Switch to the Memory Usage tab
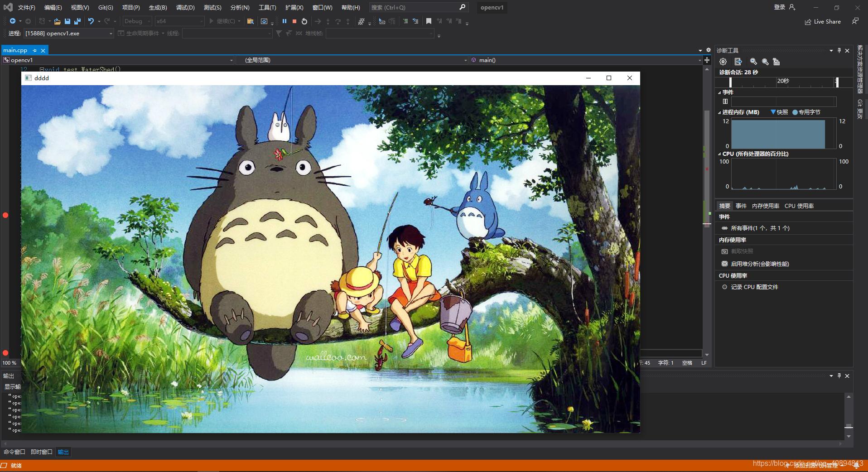 click(766, 206)
